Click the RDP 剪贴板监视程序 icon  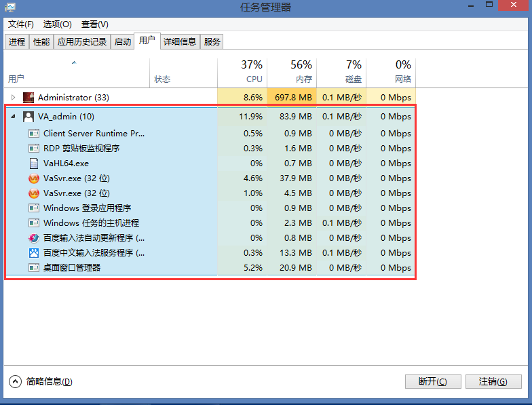point(34,149)
